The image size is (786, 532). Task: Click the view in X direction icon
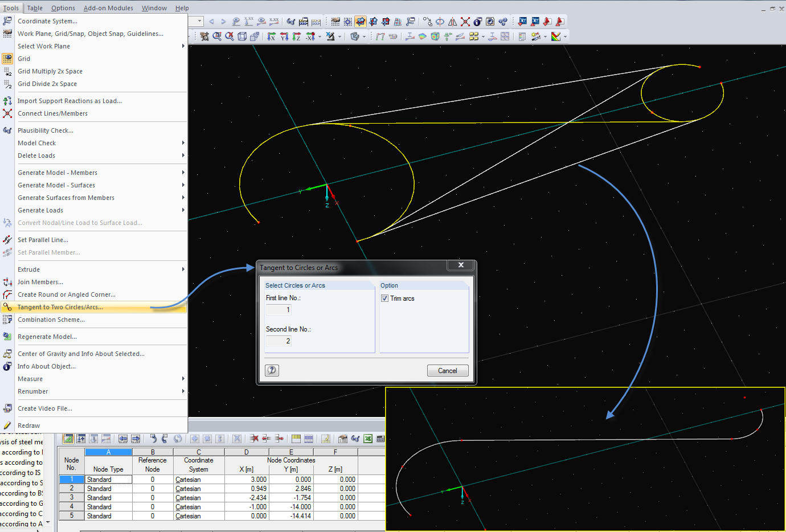tap(272, 36)
